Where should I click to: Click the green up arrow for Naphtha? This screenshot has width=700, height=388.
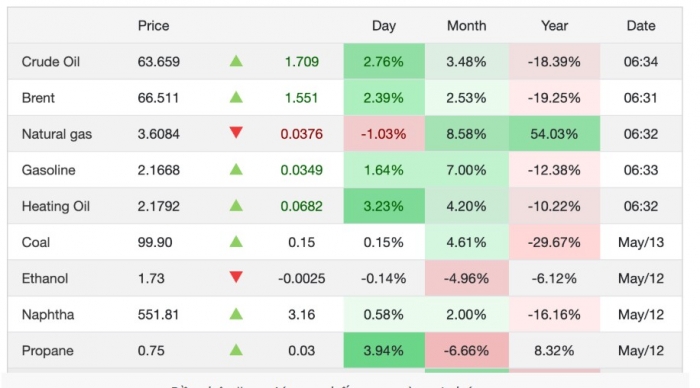point(236,314)
